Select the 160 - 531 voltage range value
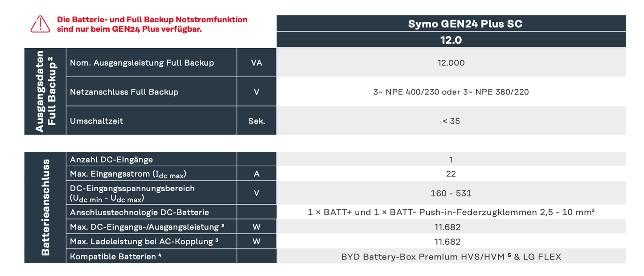 point(451,193)
